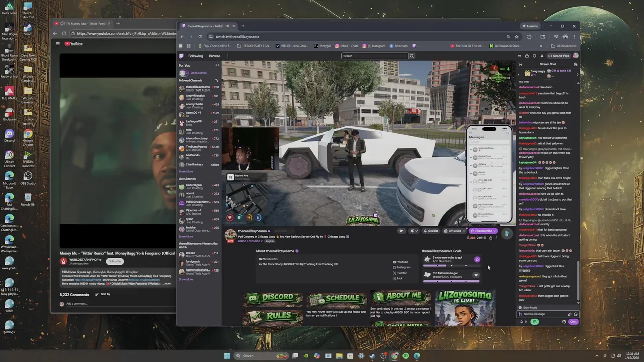Send message with the Chat button
Screen dimensions: 644x362
pos(573,322)
